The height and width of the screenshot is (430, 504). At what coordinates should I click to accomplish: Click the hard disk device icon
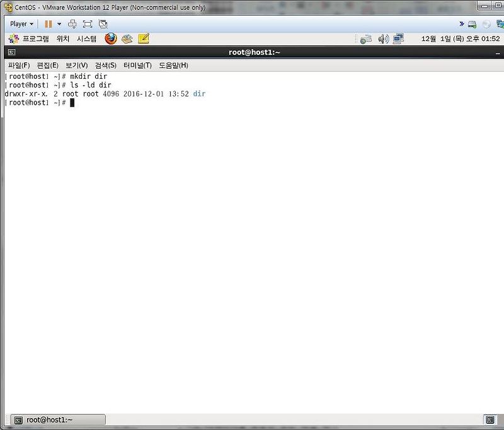click(472, 24)
